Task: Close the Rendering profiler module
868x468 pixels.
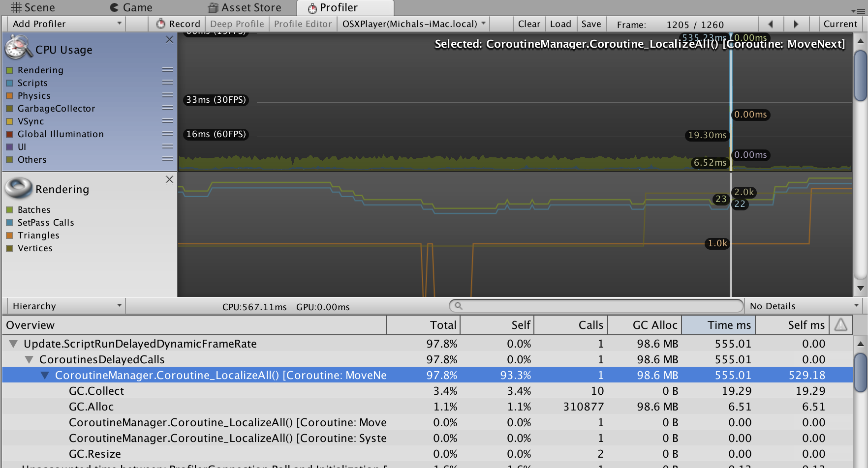Action: point(170,179)
